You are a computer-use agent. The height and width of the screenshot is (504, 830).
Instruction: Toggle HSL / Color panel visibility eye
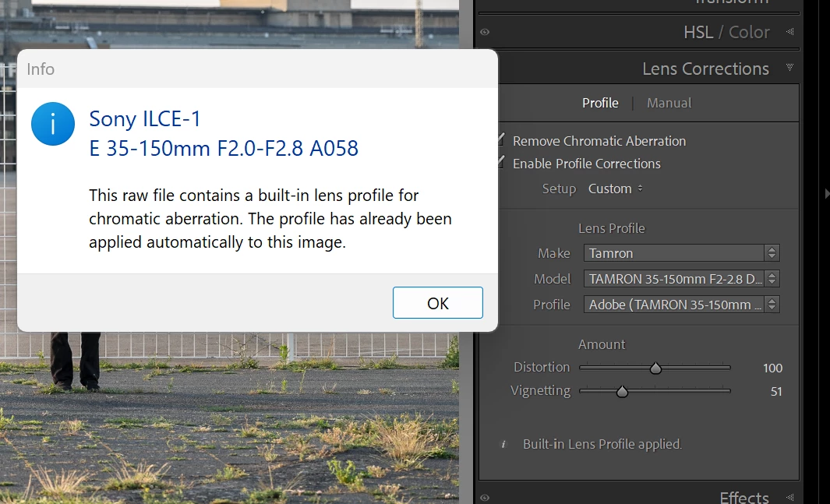(x=485, y=32)
